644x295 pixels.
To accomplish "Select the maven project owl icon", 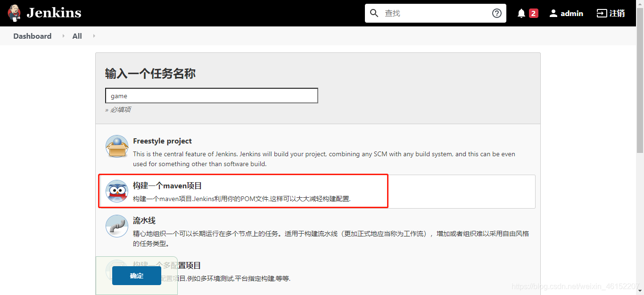I will click(x=117, y=191).
